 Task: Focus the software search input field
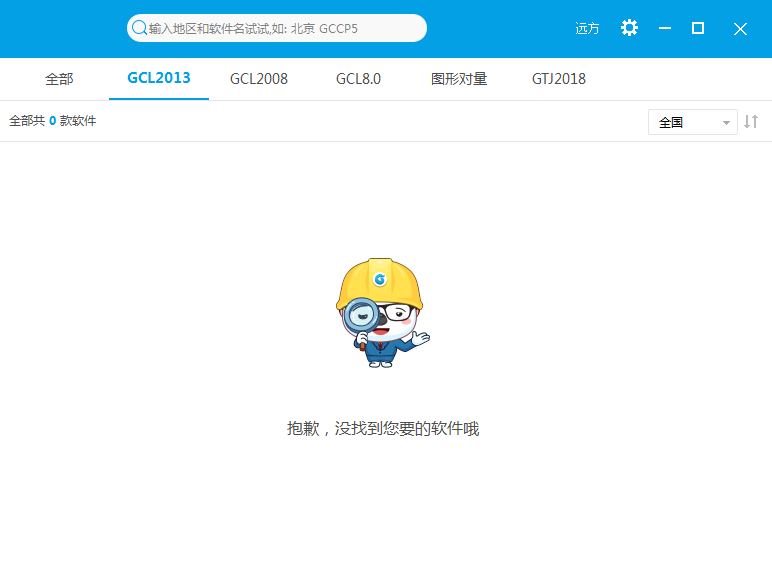(x=277, y=28)
